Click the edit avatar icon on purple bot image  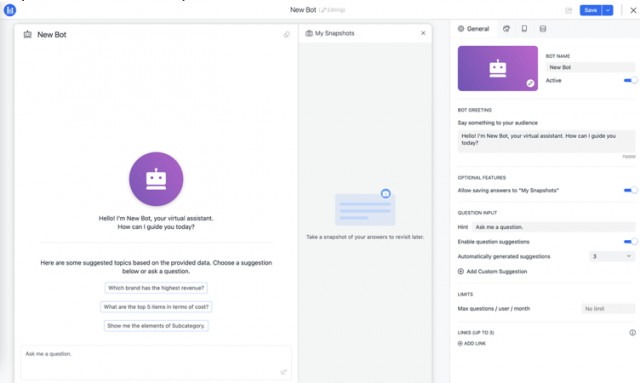[x=530, y=83]
